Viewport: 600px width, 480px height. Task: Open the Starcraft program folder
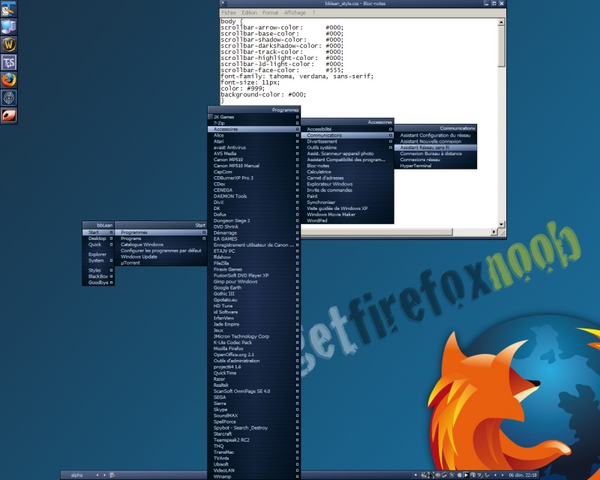click(254, 434)
